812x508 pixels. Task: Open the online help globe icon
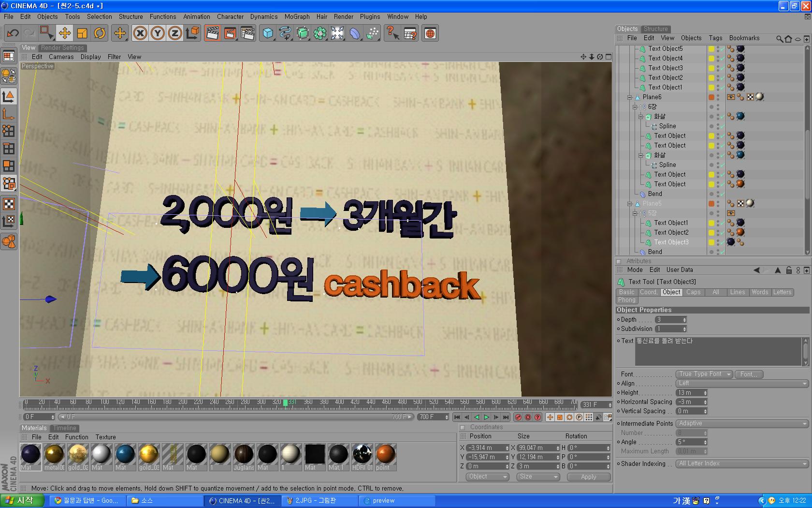(x=430, y=33)
